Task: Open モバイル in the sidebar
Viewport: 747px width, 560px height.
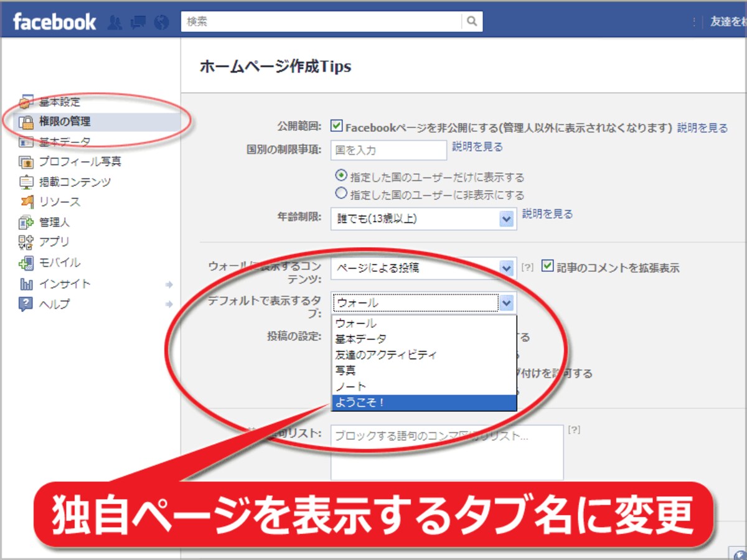Action: [x=60, y=263]
